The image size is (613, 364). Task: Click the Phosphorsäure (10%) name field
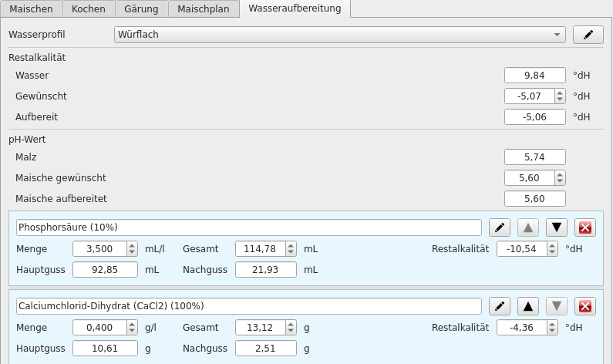[x=248, y=228]
